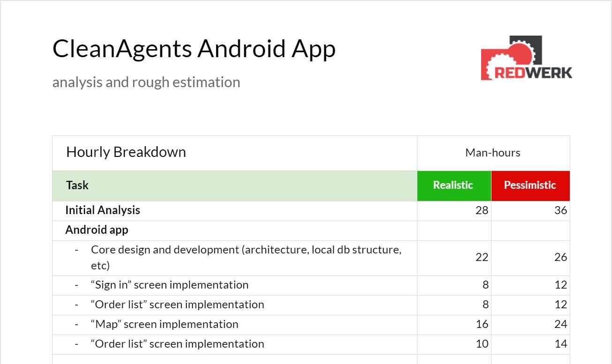The image size is (612, 364).
Task: Select the "CleanAgents Android App" title
Action: coord(194,49)
